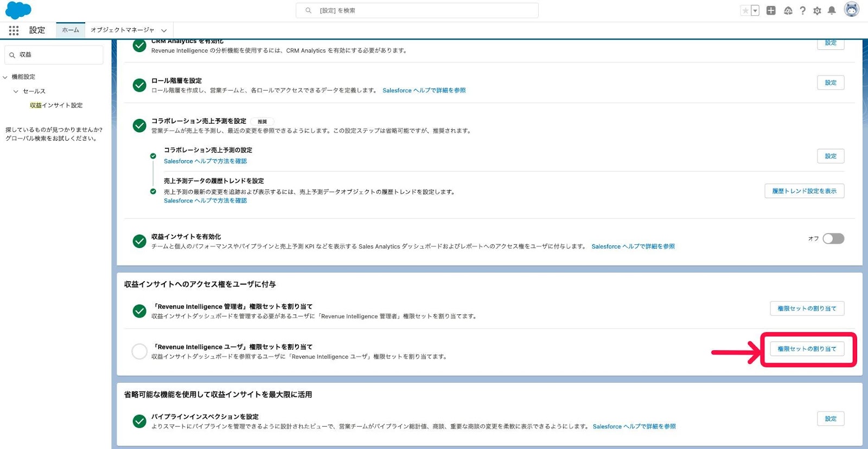Assign permission set for Revenue Intelligence 管理者

pyautogui.click(x=807, y=308)
